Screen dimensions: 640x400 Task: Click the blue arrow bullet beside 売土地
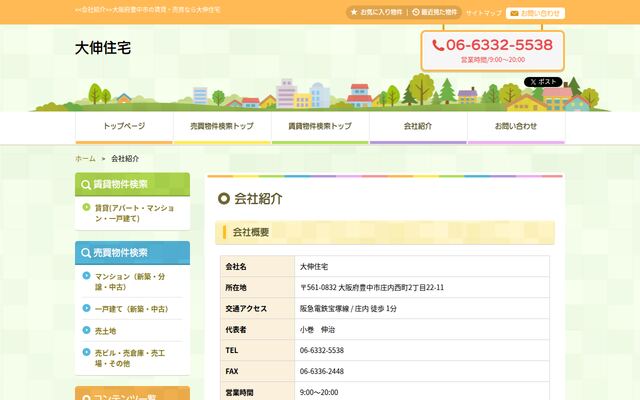pos(86,330)
